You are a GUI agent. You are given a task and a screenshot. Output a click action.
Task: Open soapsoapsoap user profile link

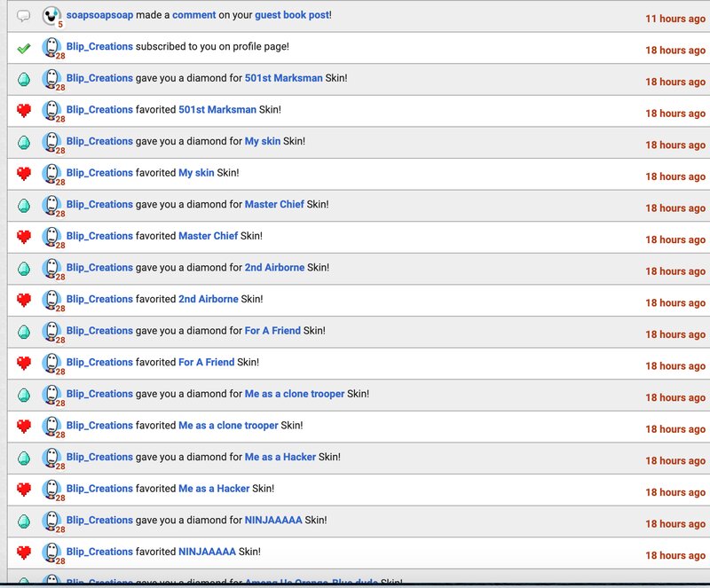coord(99,15)
